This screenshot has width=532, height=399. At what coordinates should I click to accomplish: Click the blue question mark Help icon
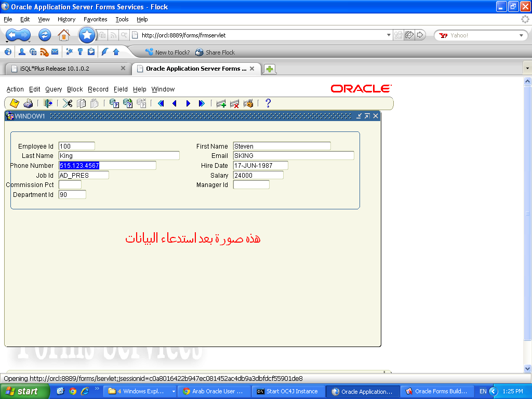[x=268, y=103]
